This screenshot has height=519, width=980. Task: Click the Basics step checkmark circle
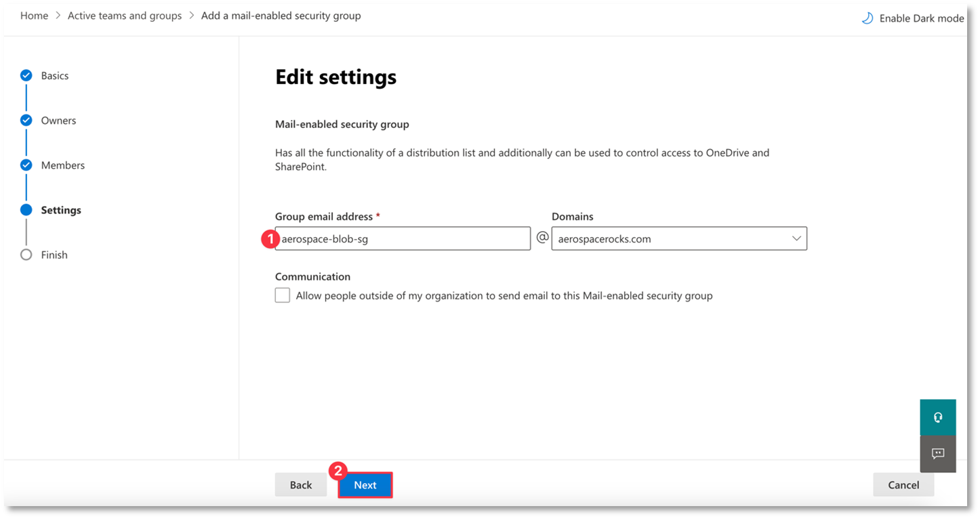(26, 75)
